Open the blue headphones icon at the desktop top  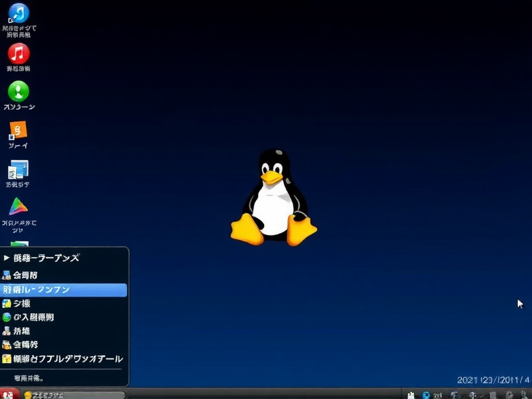pos(19,13)
